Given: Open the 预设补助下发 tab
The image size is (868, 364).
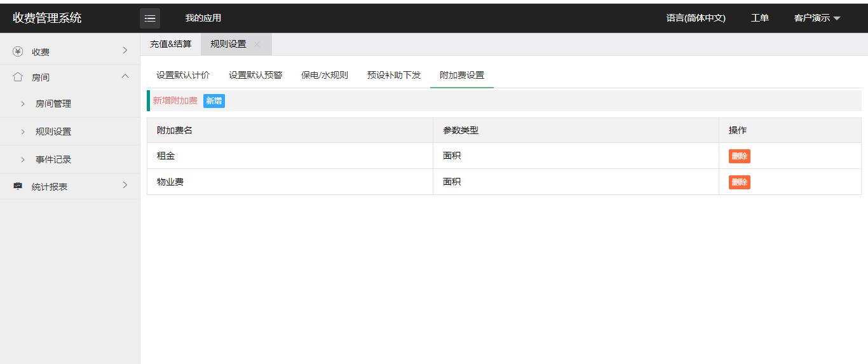Looking at the screenshot, I should (x=394, y=75).
